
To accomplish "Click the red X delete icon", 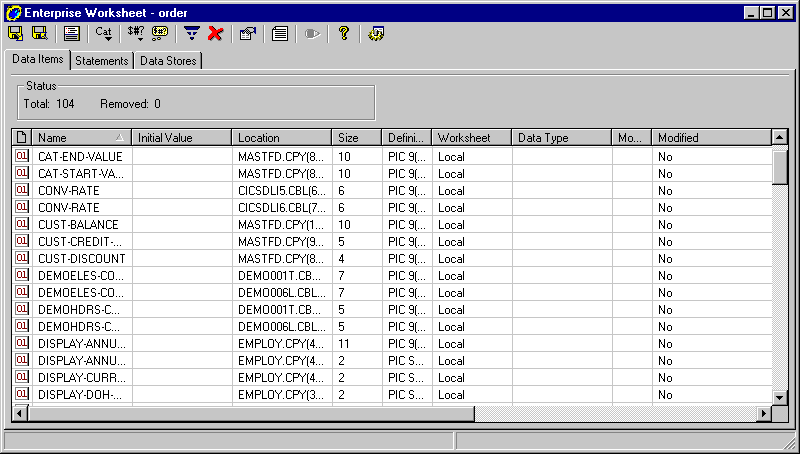I will pyautogui.click(x=216, y=34).
